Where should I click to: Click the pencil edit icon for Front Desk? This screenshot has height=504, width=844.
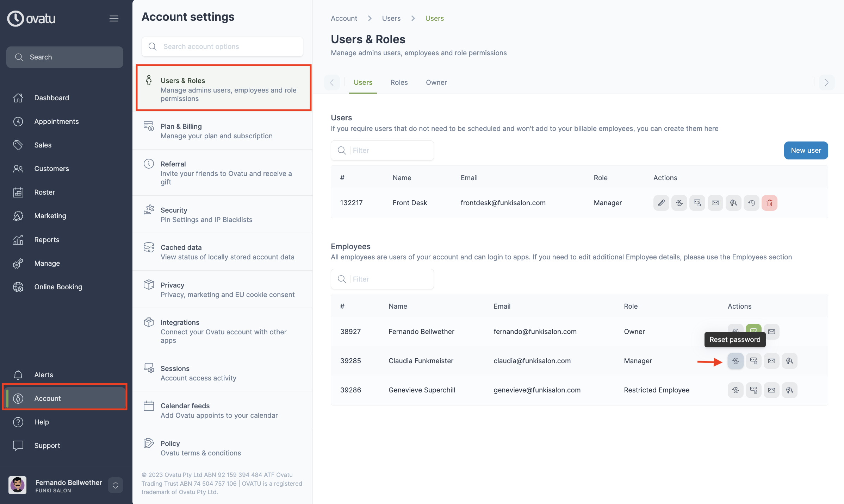pyautogui.click(x=661, y=203)
